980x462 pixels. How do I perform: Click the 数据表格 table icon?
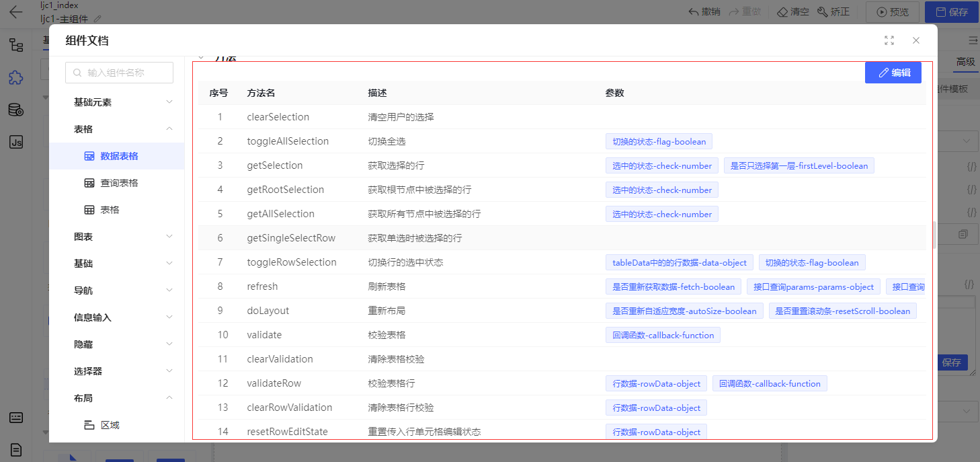point(89,156)
